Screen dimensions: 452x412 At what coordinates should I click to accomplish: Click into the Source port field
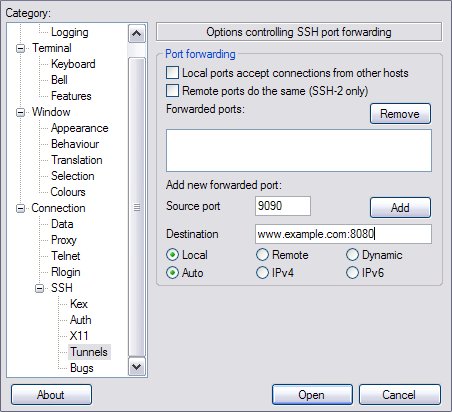(x=283, y=206)
